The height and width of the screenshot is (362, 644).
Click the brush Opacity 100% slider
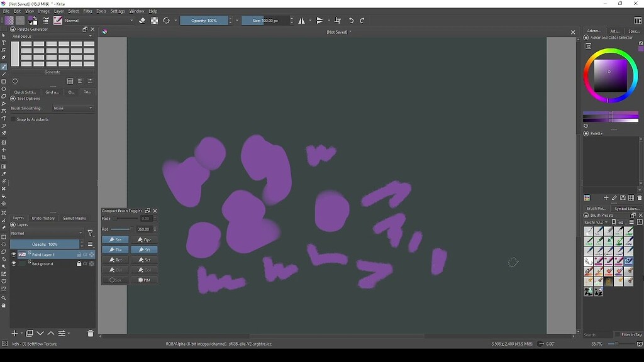click(x=204, y=21)
